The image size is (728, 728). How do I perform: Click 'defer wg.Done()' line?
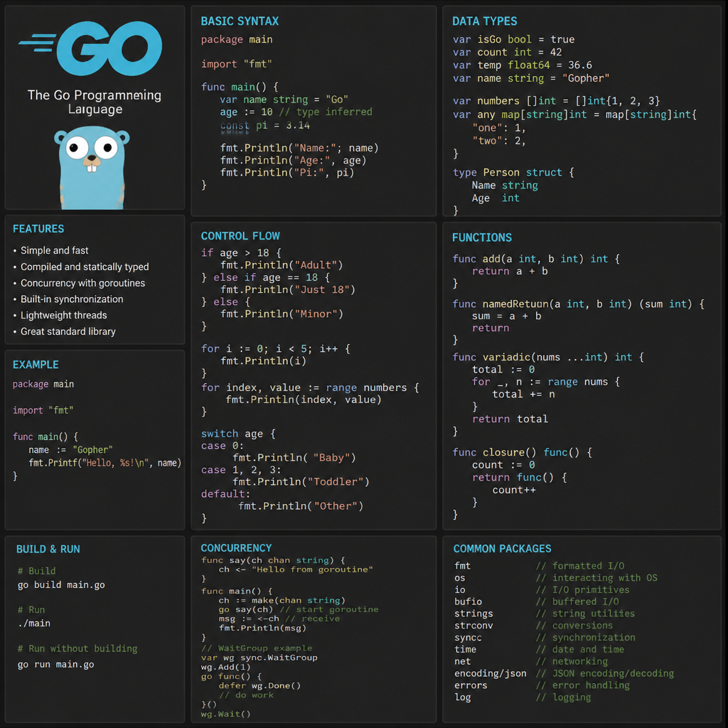click(259, 686)
